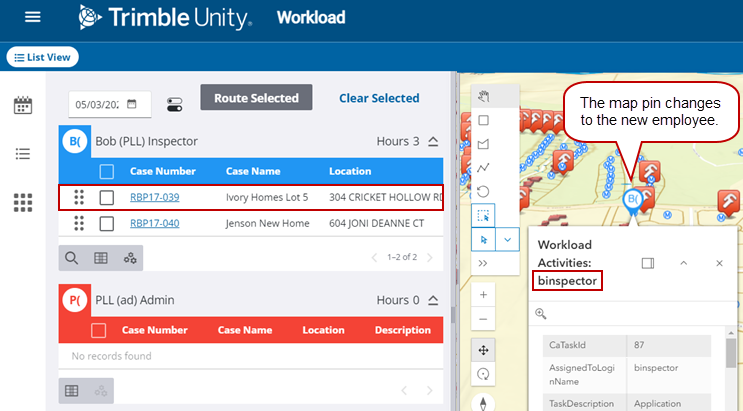Screen dimensions: 743x411
Task: Go to next page of Admin table
Action: coord(430,391)
